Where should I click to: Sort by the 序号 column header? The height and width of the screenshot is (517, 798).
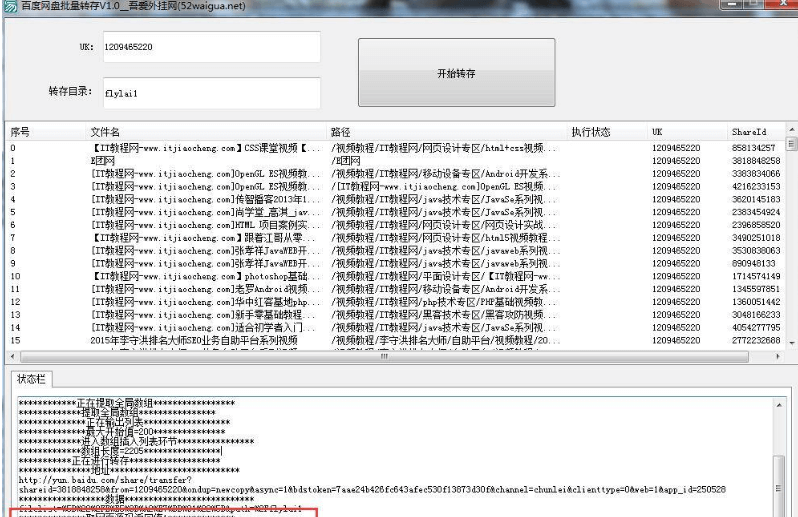pos(20,131)
